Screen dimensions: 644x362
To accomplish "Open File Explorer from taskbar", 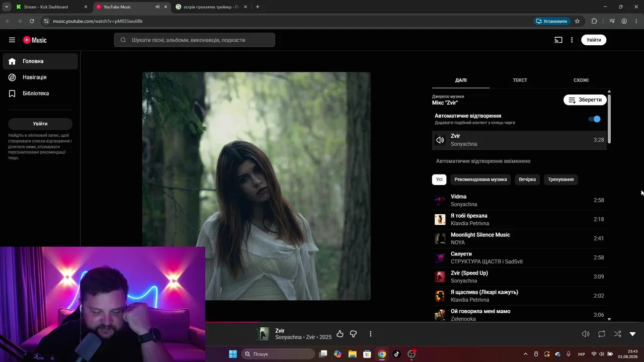I will (x=352, y=354).
